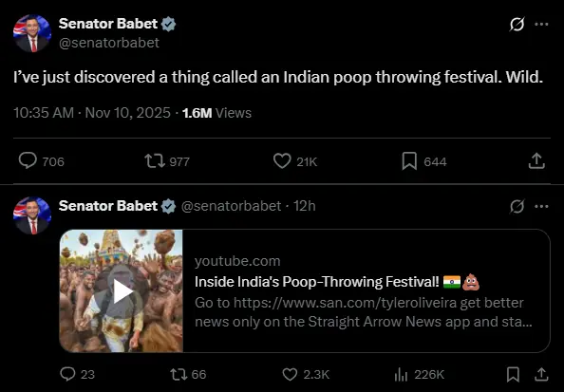Share the main tweet via upload icon
The image size is (564, 392).
[x=536, y=160]
